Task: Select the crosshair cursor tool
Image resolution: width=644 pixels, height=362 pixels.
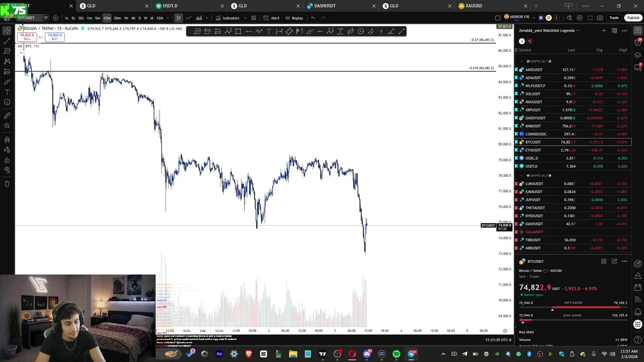Action: coord(7,31)
